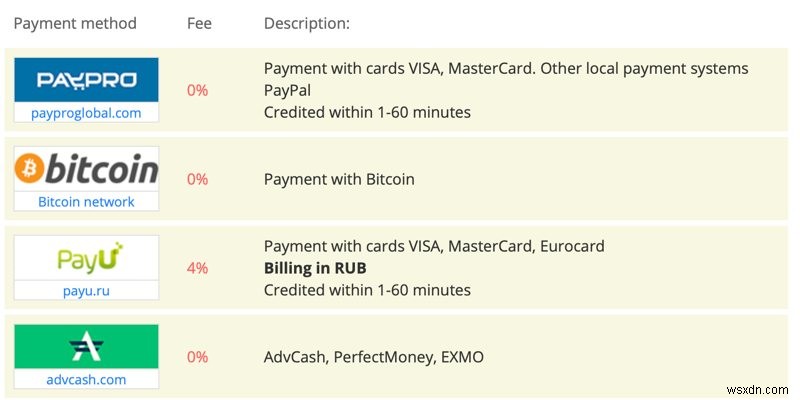Click the Eurocard payment description line
Screen dimensions: 800x400
(434, 246)
